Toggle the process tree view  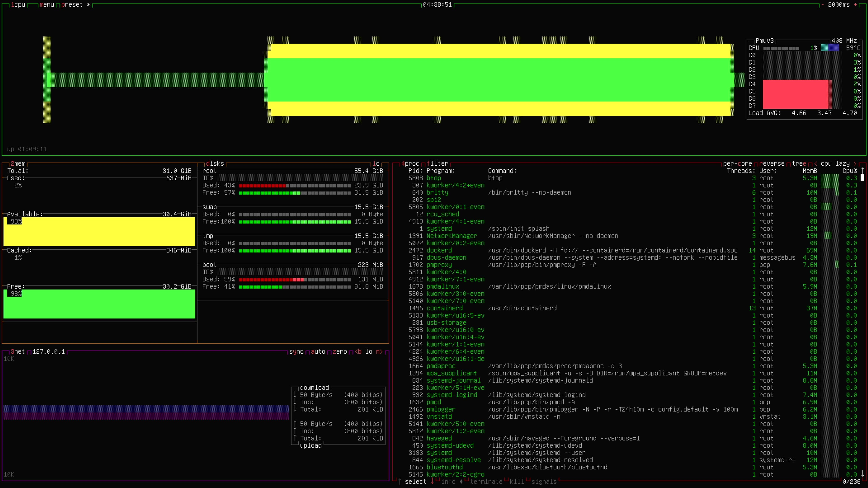799,164
